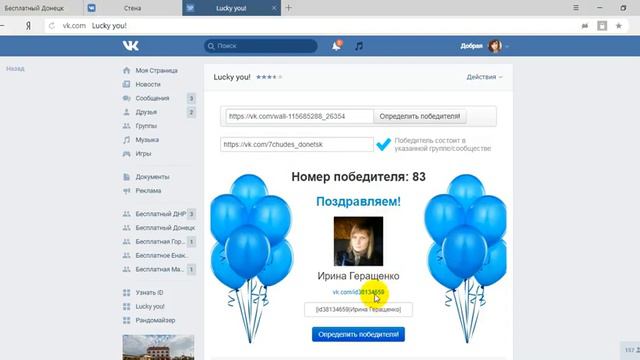Switch to the Стена browser tab

click(x=133, y=8)
